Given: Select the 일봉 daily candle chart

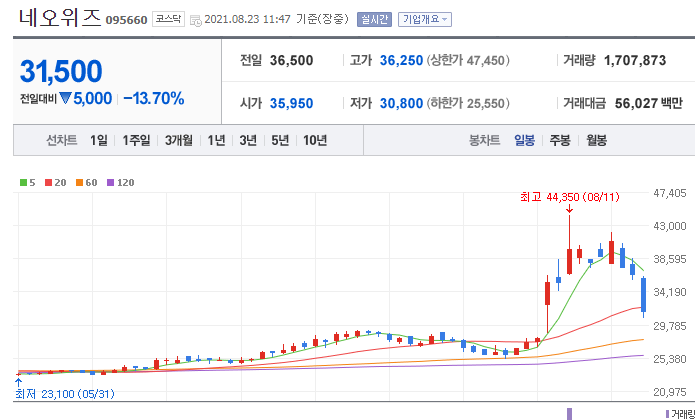Looking at the screenshot, I should point(524,140).
